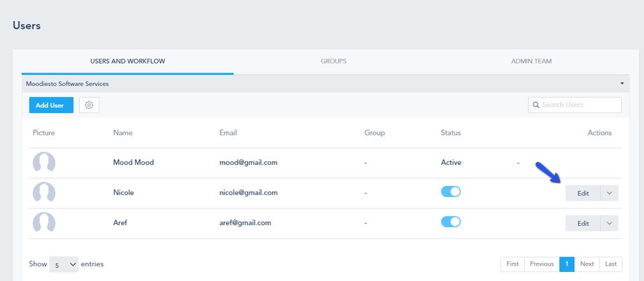Go to the Last page
The height and width of the screenshot is (281, 644).
pos(610,264)
